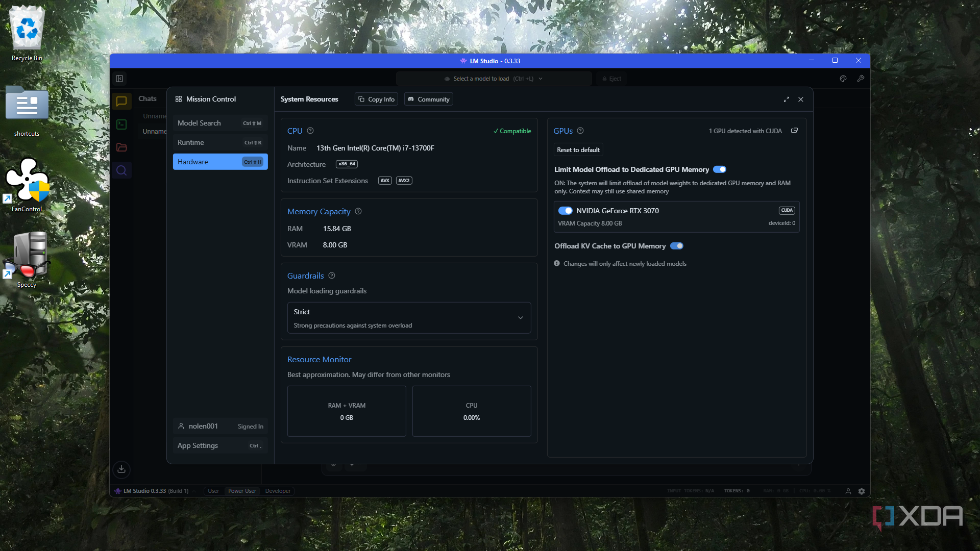
Task: Toggle Limit Model Offload to Dedicated GPU Memory
Action: tap(720, 169)
